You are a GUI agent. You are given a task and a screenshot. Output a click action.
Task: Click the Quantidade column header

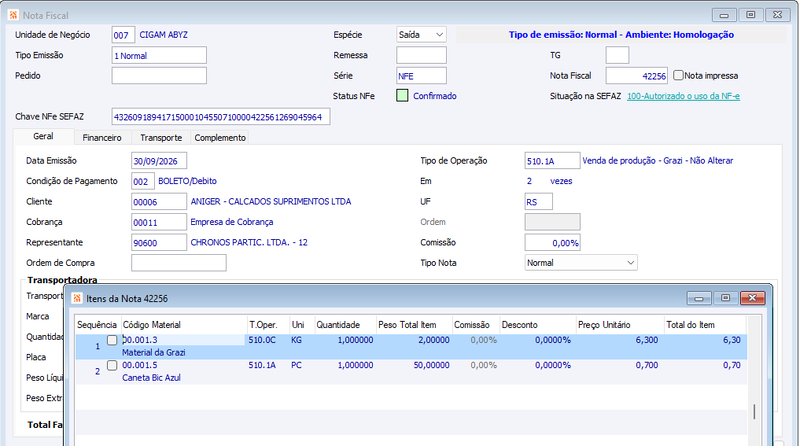pos(345,325)
